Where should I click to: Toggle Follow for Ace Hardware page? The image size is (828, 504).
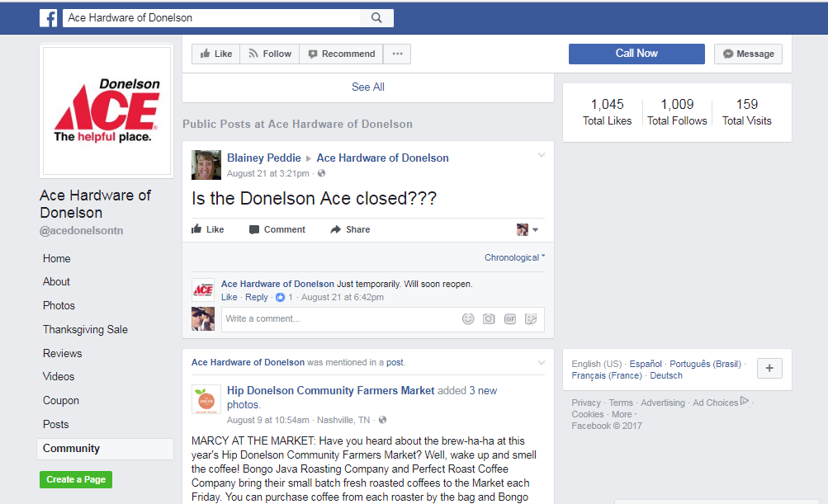pyautogui.click(x=269, y=54)
